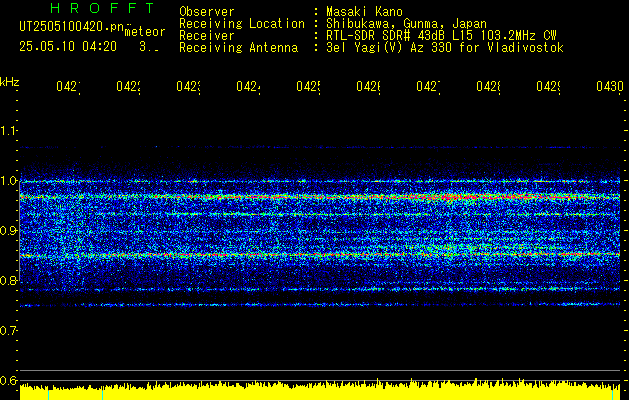Click the 1.1 frequency axis label
The width and height of the screenshot is (629, 400).
[x=8, y=131]
